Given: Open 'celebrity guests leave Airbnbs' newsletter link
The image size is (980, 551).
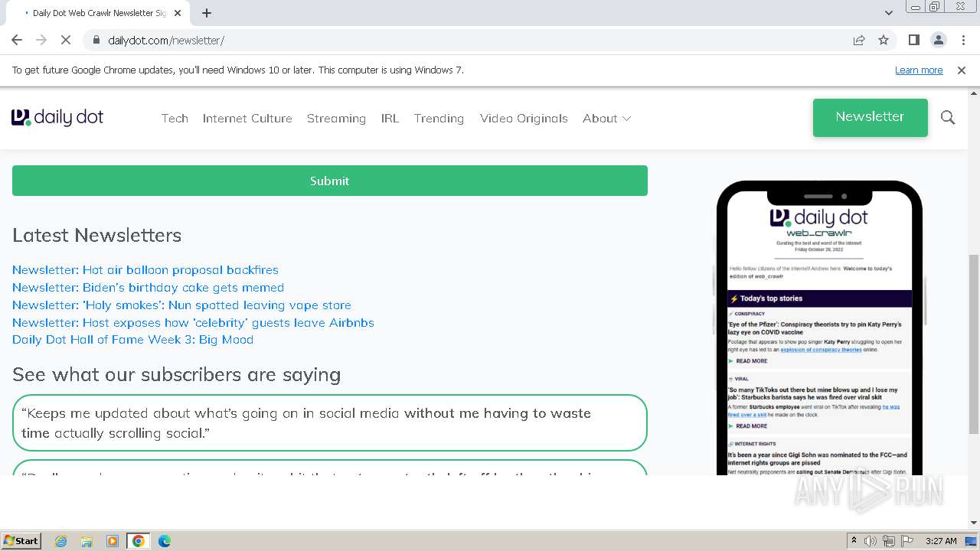Looking at the screenshot, I should click(x=193, y=322).
